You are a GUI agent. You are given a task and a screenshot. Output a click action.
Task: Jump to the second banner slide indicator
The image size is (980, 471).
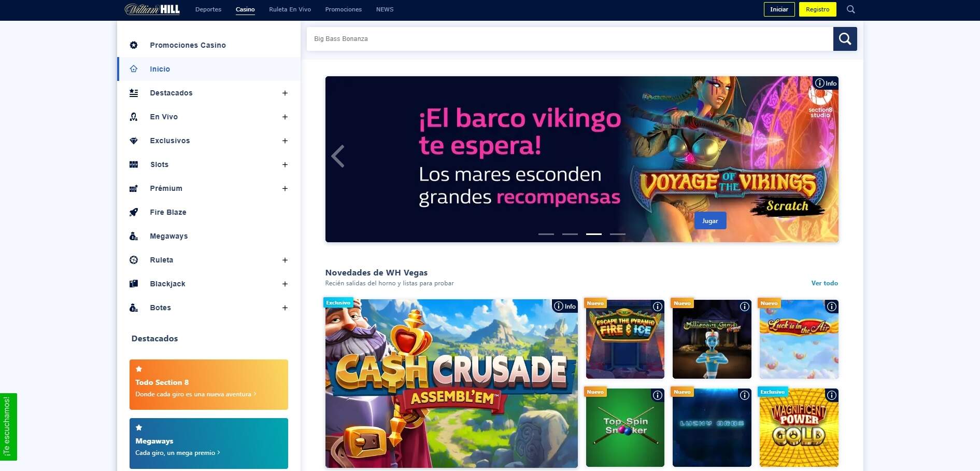coord(570,234)
